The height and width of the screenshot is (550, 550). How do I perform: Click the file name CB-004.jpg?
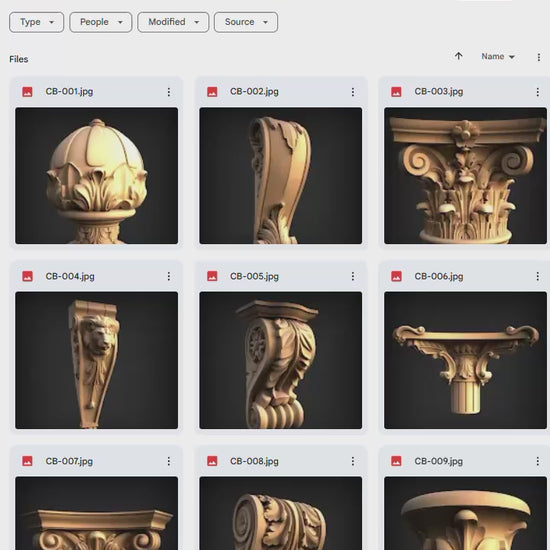[70, 276]
